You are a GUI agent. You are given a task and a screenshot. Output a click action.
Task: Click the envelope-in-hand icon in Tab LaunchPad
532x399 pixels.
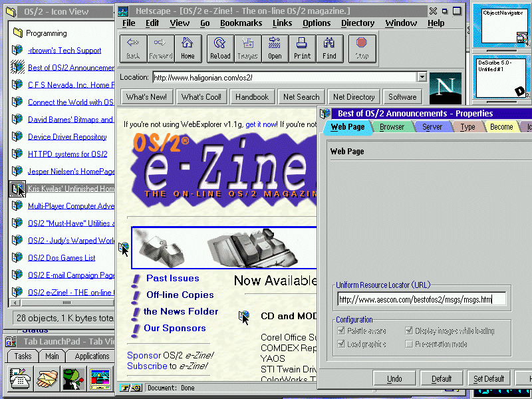coord(47,378)
